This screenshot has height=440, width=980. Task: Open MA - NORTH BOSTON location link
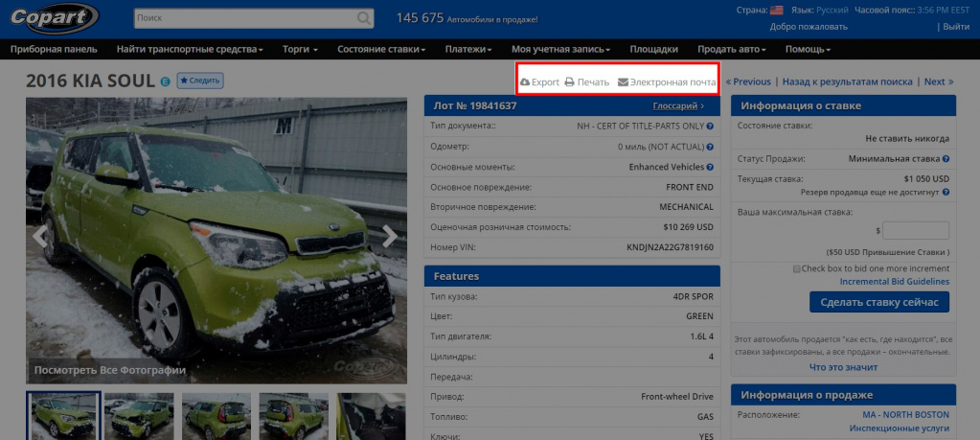[x=905, y=415]
